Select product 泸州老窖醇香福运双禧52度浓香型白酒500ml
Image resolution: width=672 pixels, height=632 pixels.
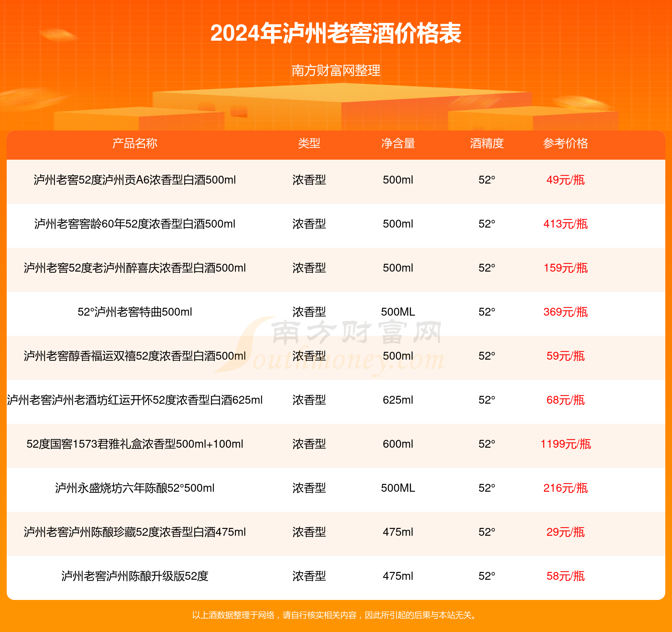tap(135, 356)
